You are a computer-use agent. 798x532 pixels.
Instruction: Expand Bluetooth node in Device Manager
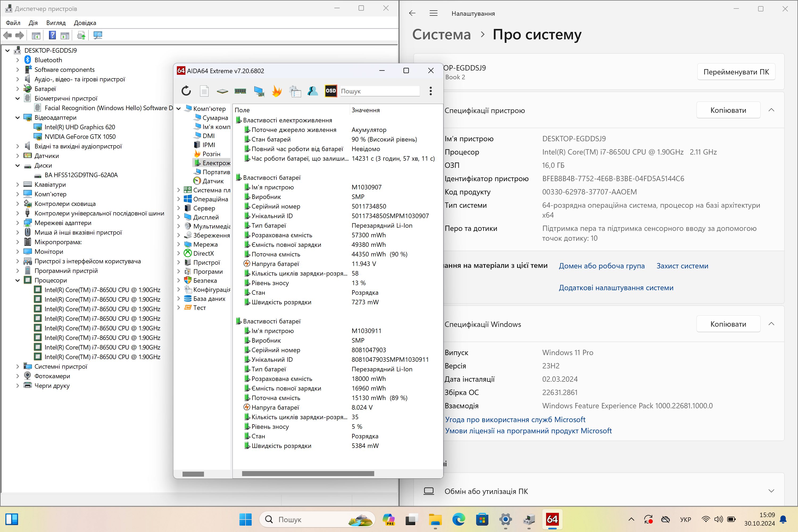pos(18,60)
